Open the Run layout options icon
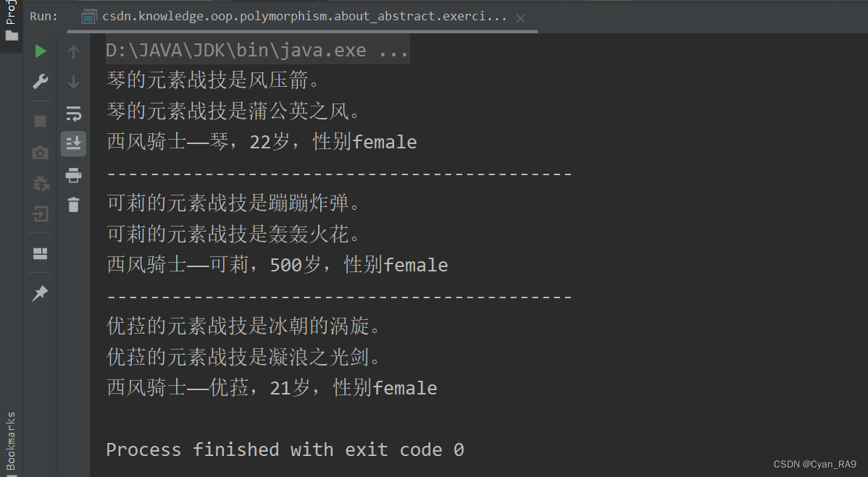This screenshot has width=868, height=477. pyautogui.click(x=41, y=253)
